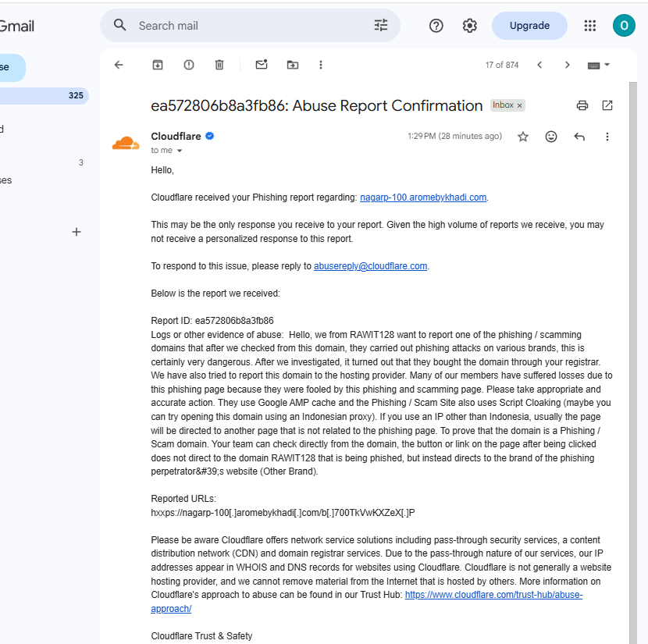This screenshot has width=648, height=644.
Task: Reply to the Cloudflare message
Action: tap(579, 137)
